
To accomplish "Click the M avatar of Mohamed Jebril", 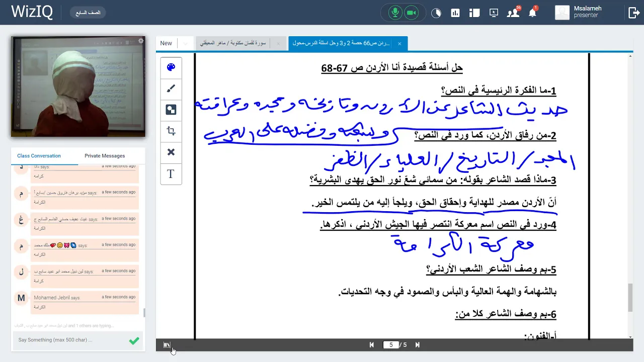I will pos(21,298).
